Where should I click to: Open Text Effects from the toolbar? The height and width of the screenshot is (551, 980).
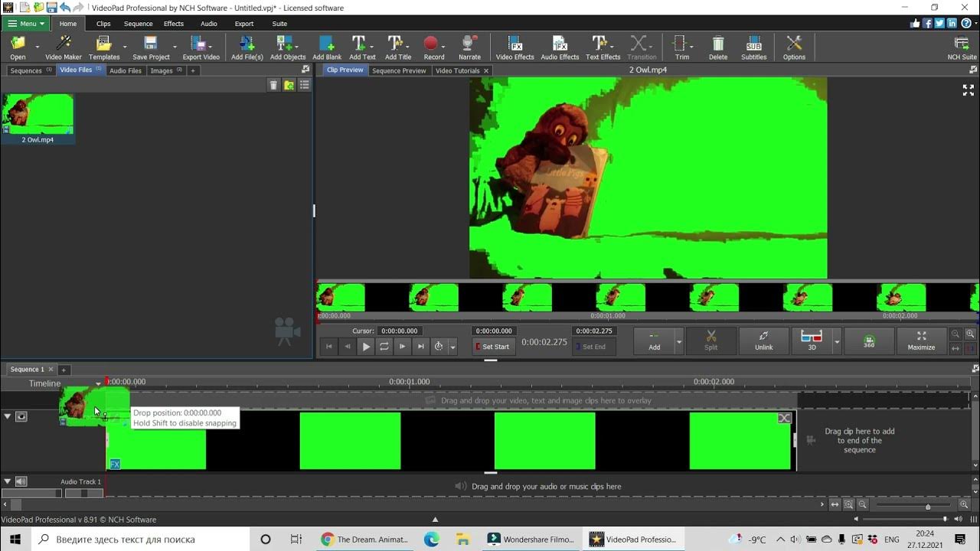[x=603, y=47]
